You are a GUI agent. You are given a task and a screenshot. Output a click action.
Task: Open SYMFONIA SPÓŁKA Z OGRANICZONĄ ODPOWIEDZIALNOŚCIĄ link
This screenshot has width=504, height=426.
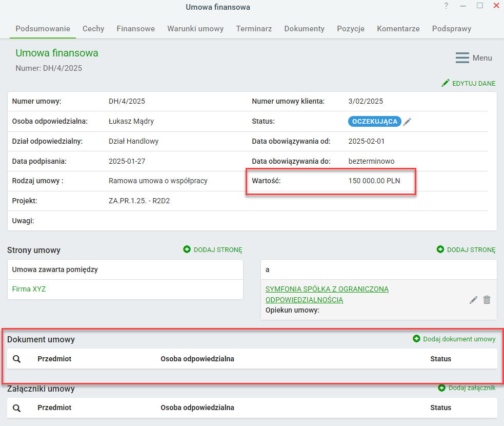point(327,295)
